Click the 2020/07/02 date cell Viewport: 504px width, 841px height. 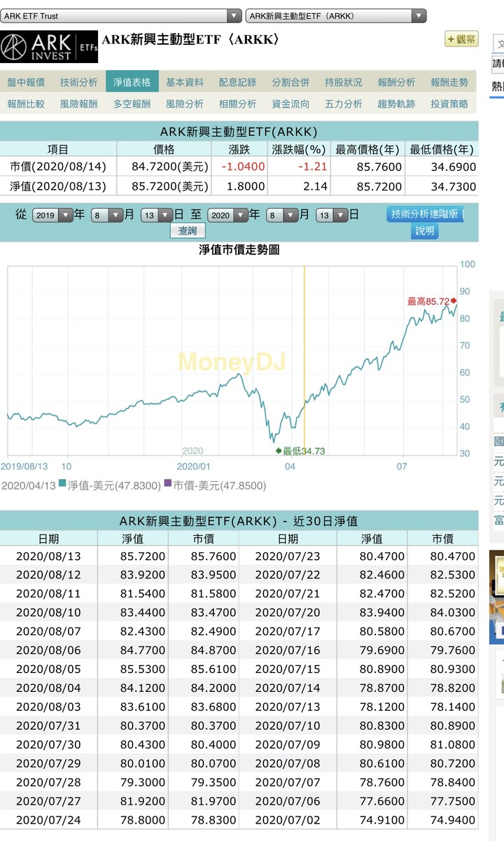[288, 821]
